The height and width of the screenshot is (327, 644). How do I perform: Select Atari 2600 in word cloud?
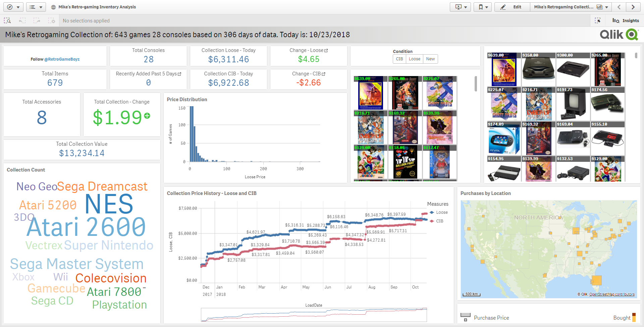click(x=86, y=227)
